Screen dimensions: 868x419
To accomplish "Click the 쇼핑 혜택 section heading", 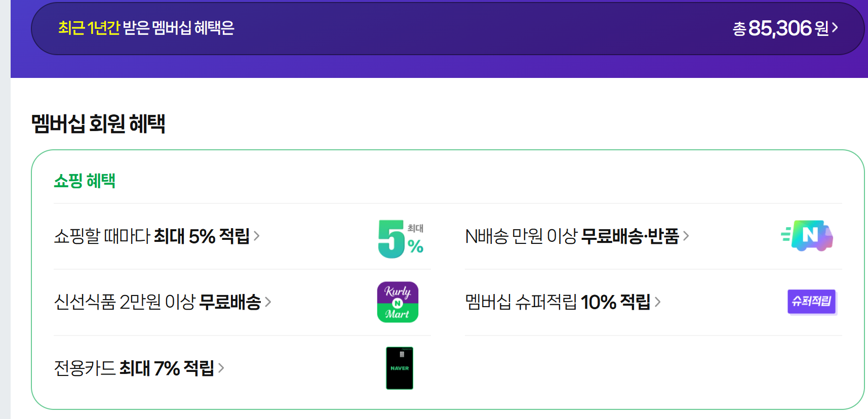I will click(85, 181).
